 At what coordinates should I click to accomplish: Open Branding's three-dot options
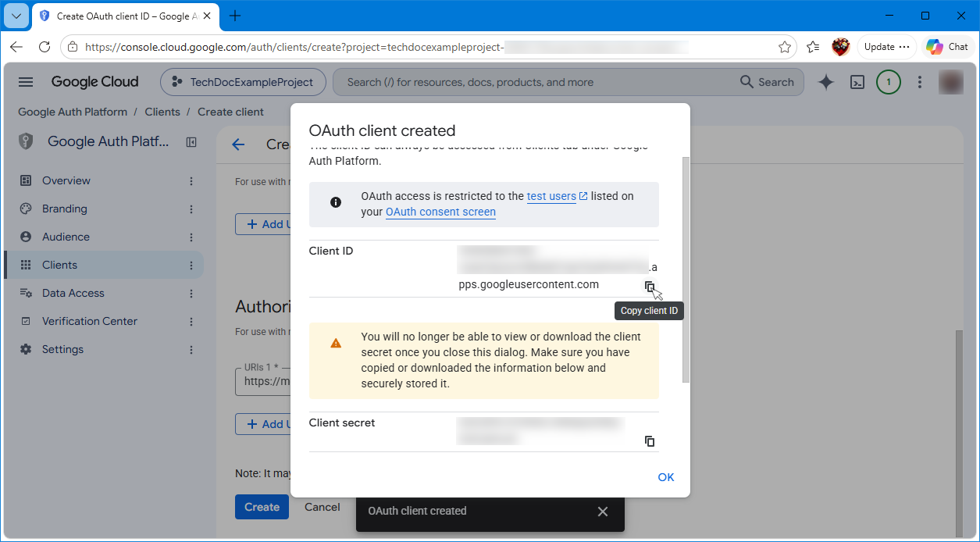[191, 209]
